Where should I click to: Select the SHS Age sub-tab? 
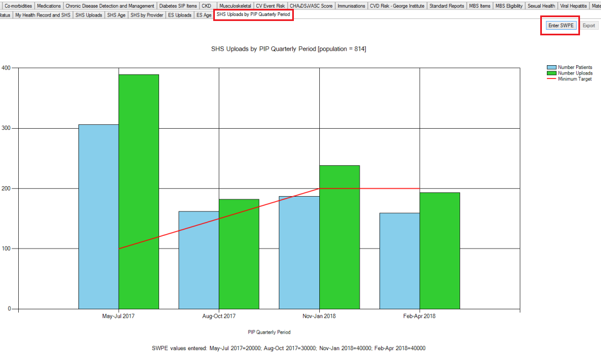(x=116, y=15)
